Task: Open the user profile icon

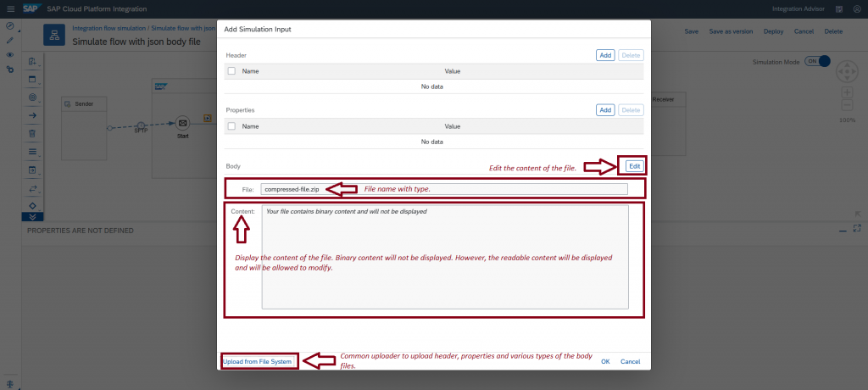Action: [856, 8]
